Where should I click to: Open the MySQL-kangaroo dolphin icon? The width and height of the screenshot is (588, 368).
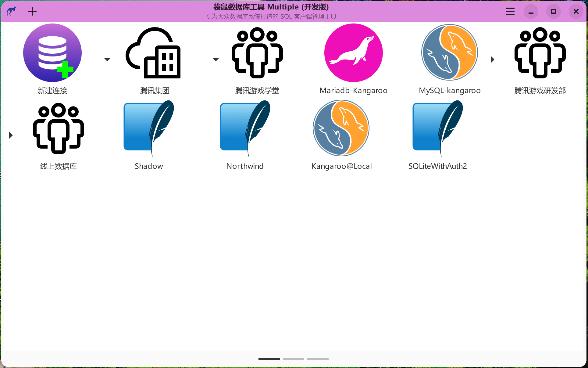(450, 52)
